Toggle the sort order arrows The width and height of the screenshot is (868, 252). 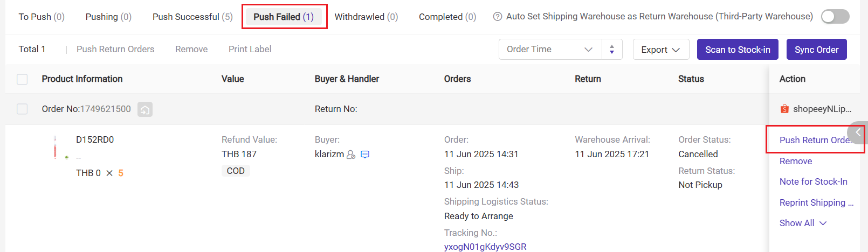[612, 49]
